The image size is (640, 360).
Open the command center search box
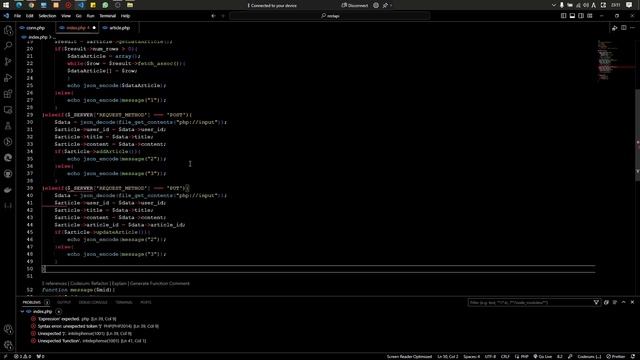[329, 16]
